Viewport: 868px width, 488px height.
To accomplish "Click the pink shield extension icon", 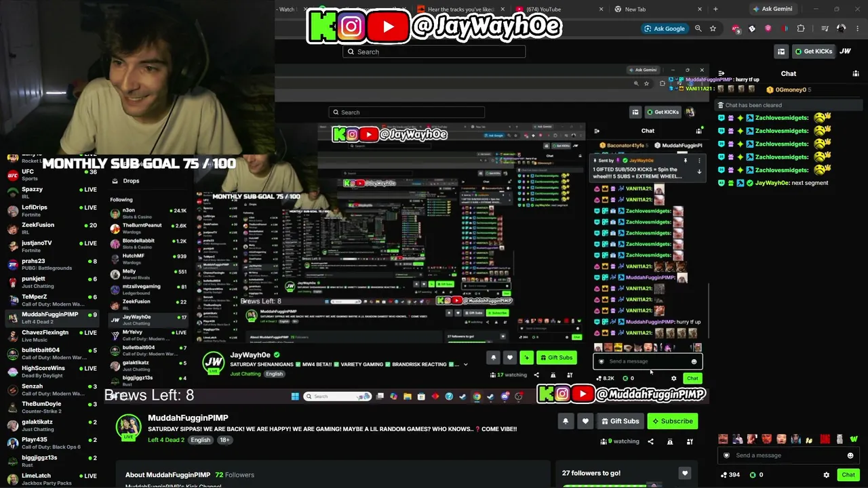I will pos(768,28).
